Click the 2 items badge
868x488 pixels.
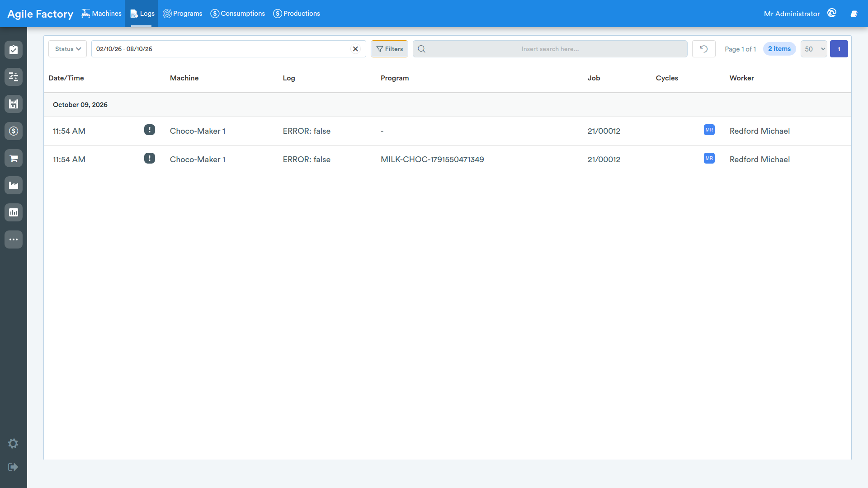click(779, 49)
